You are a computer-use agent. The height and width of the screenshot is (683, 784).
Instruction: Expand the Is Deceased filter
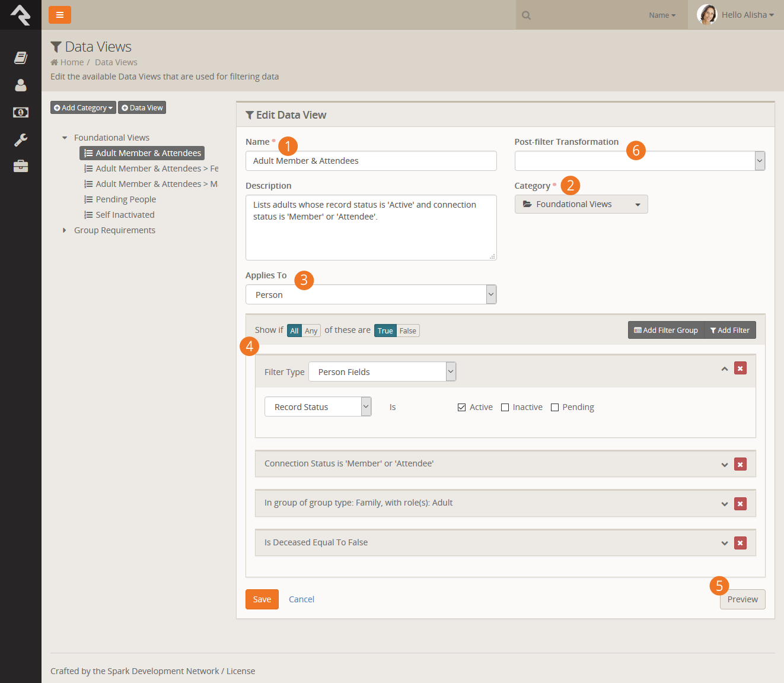pyautogui.click(x=725, y=543)
